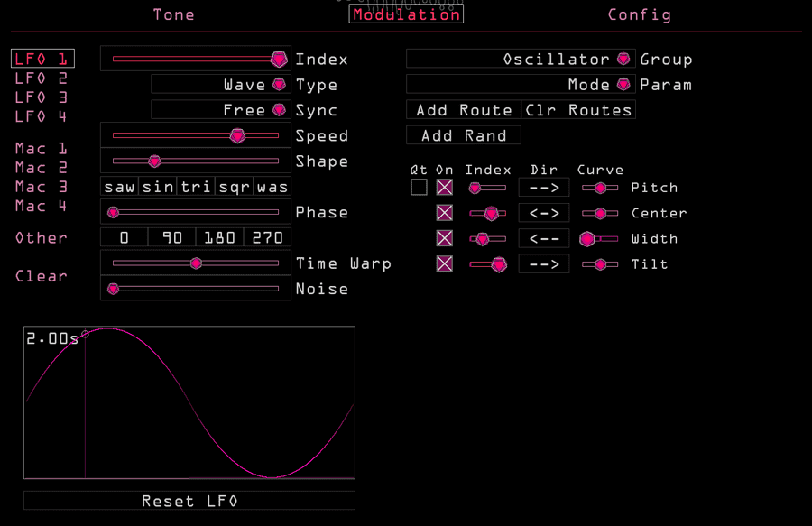Select the was shape preset

point(272,187)
